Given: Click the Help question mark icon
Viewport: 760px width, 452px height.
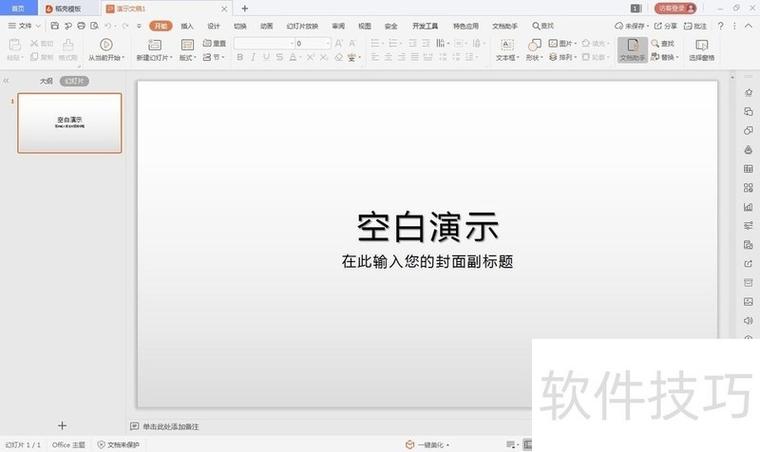Looking at the screenshot, I should tap(721, 26).
